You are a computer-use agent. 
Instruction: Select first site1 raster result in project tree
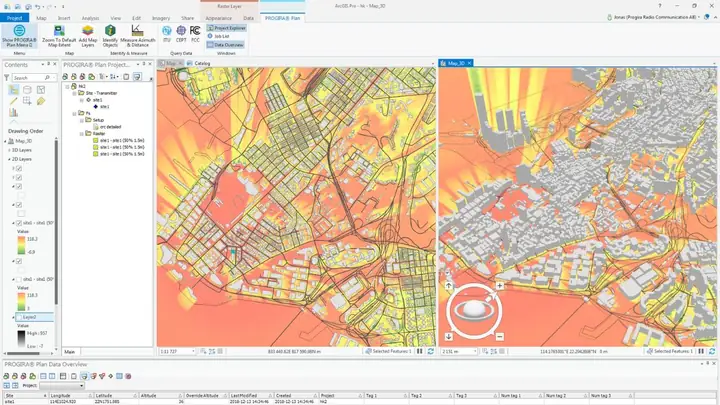(118, 141)
